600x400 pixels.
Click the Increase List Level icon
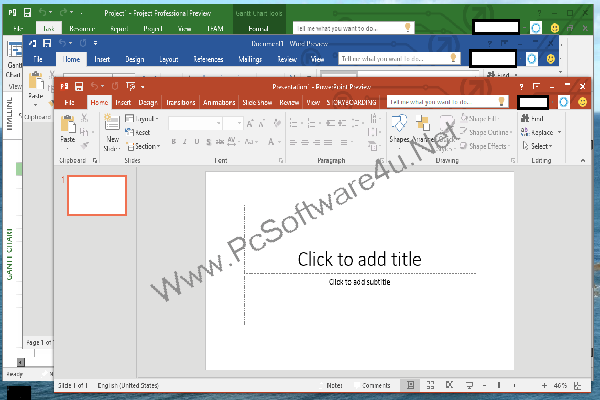click(x=342, y=123)
